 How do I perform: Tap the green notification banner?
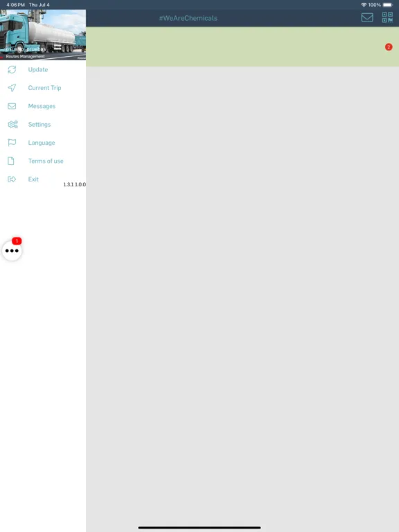pos(242,46)
